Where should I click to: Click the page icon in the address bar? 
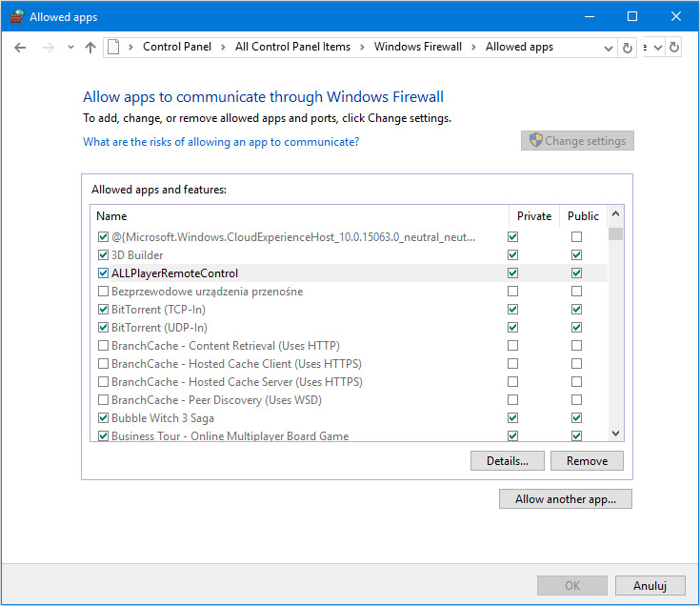(x=113, y=47)
